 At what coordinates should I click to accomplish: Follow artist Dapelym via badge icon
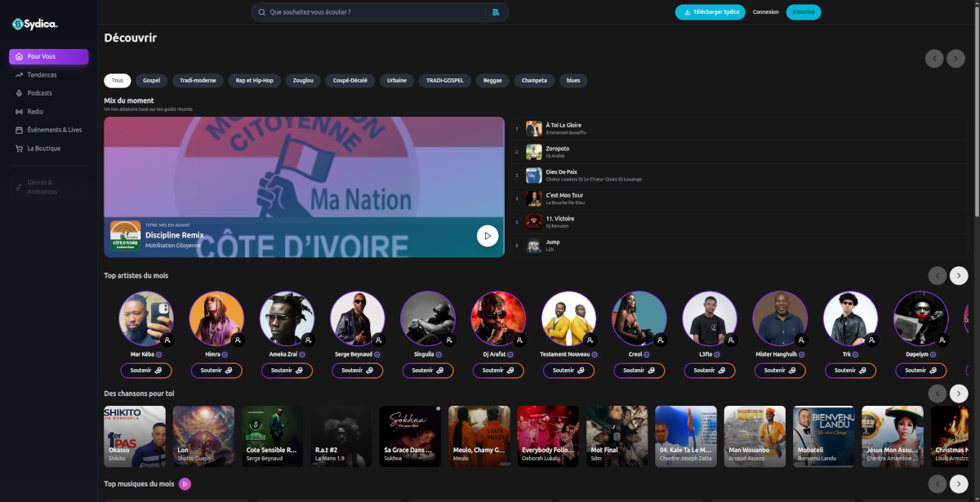click(x=942, y=339)
